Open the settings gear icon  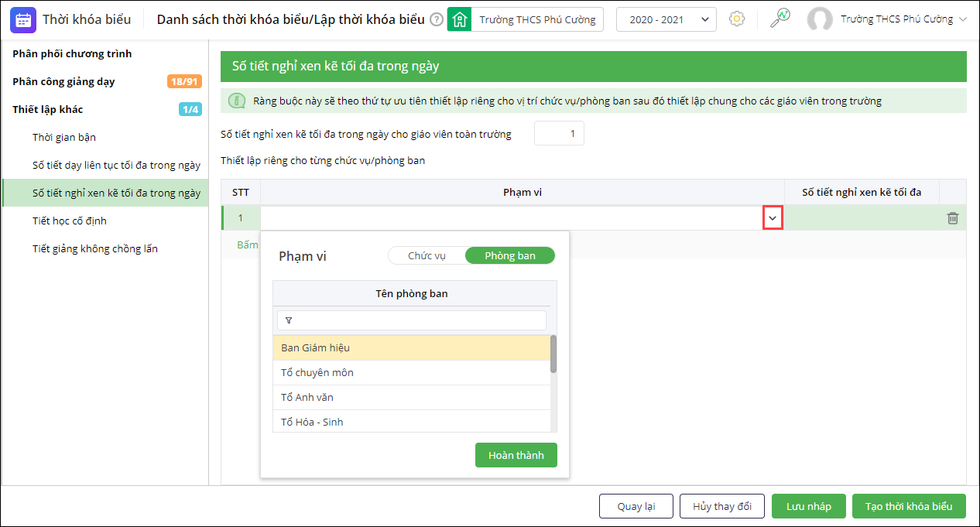737,19
